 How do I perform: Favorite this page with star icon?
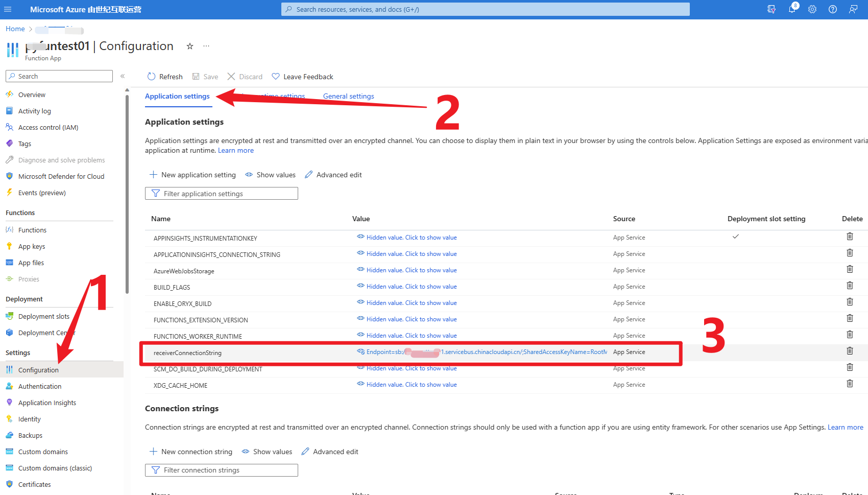[190, 46]
